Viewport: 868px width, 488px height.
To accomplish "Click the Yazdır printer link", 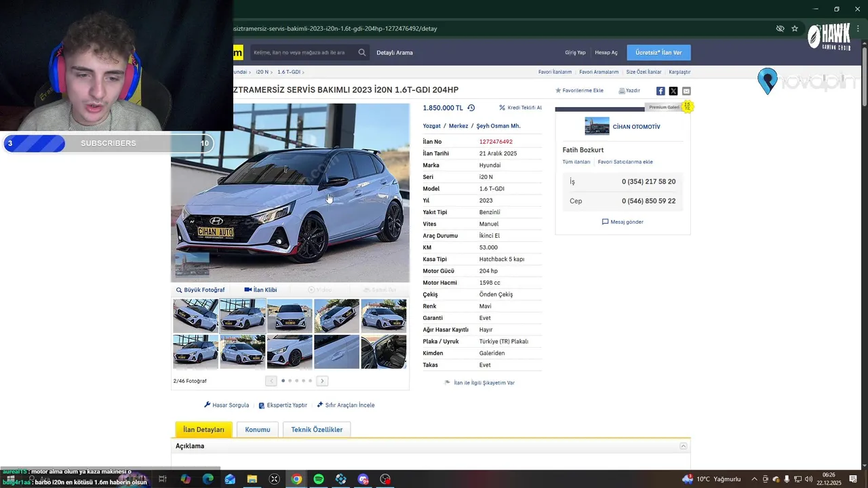I will pos(629,90).
